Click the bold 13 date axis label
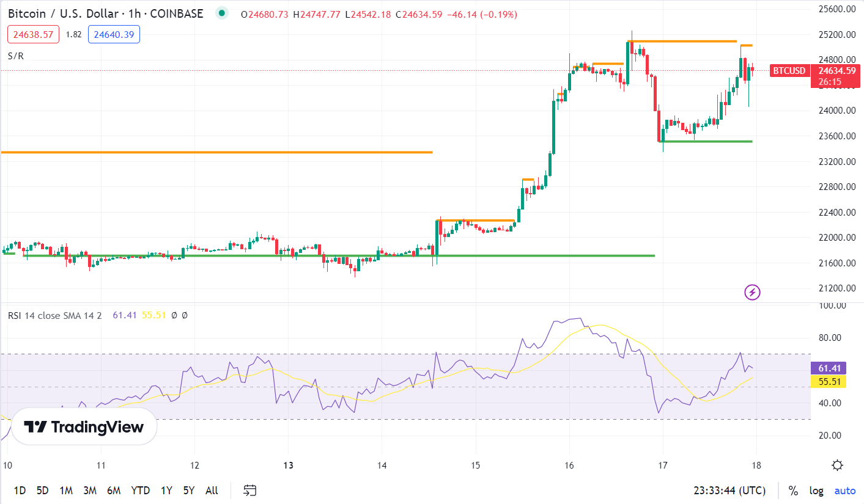 [289, 466]
